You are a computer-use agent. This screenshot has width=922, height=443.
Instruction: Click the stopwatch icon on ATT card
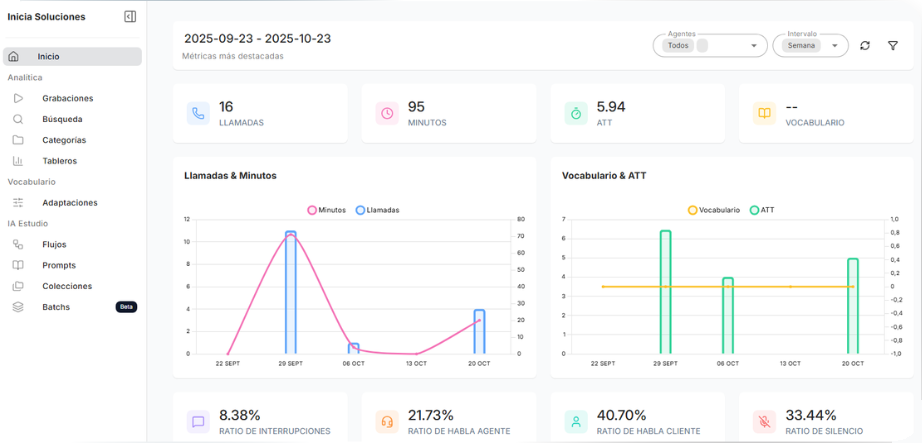(x=576, y=114)
